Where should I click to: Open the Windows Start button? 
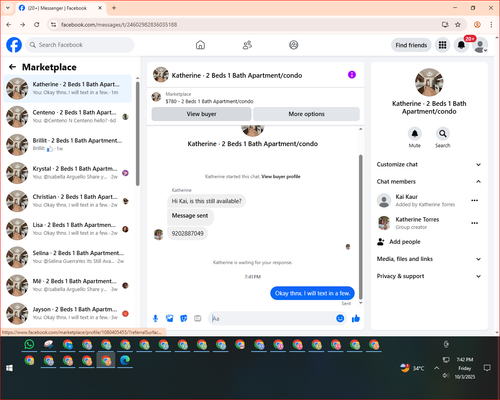click(x=9, y=368)
